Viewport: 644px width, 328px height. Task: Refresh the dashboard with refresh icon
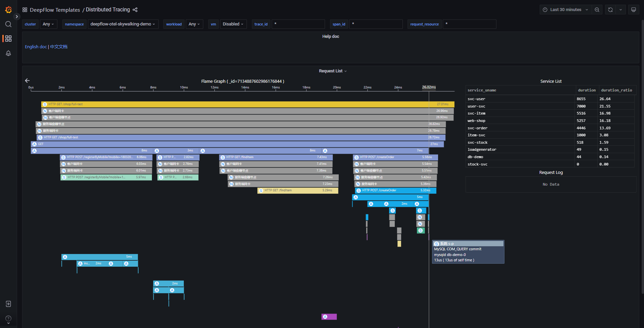610,10
